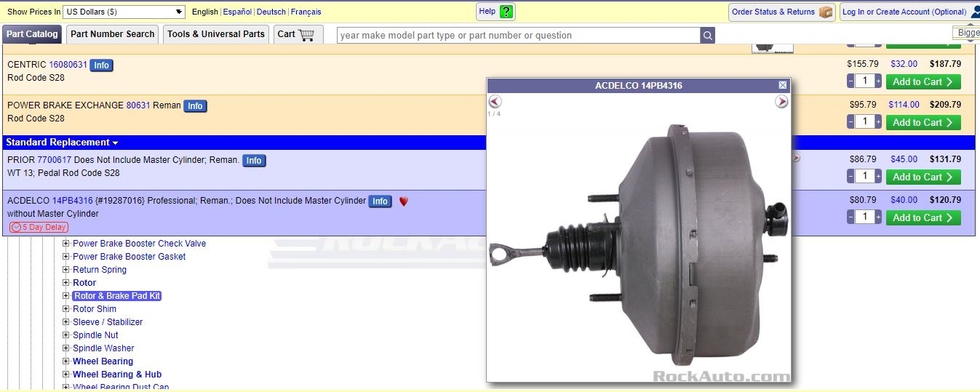Viewport: 980px width, 392px height.
Task: Open the currency dropdown showing US Dollars
Action: point(124,12)
